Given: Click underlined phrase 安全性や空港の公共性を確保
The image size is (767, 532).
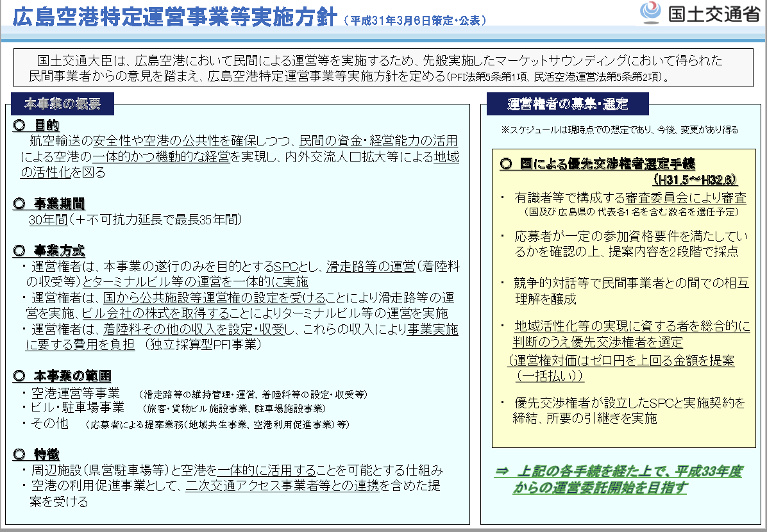Looking at the screenshot, I should (x=175, y=141).
